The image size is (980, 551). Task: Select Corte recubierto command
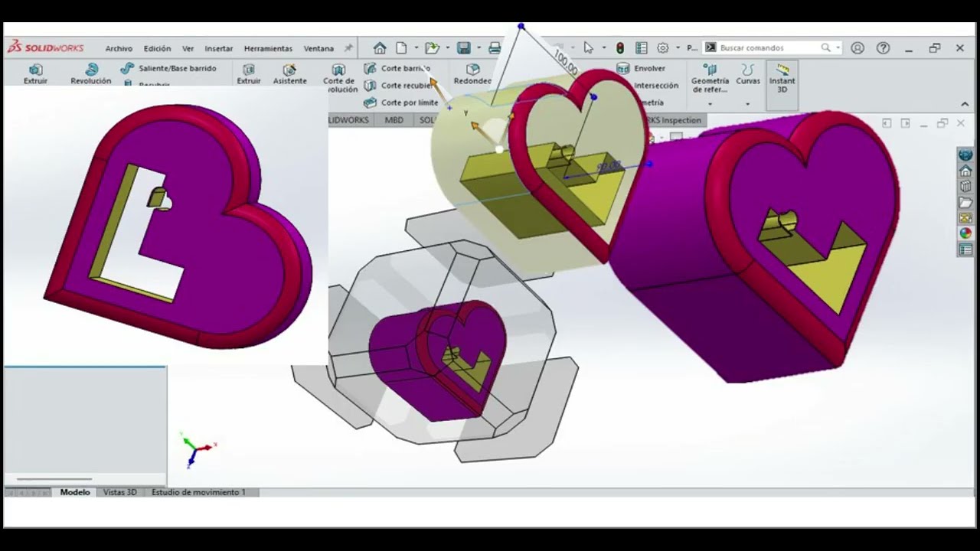(398, 86)
